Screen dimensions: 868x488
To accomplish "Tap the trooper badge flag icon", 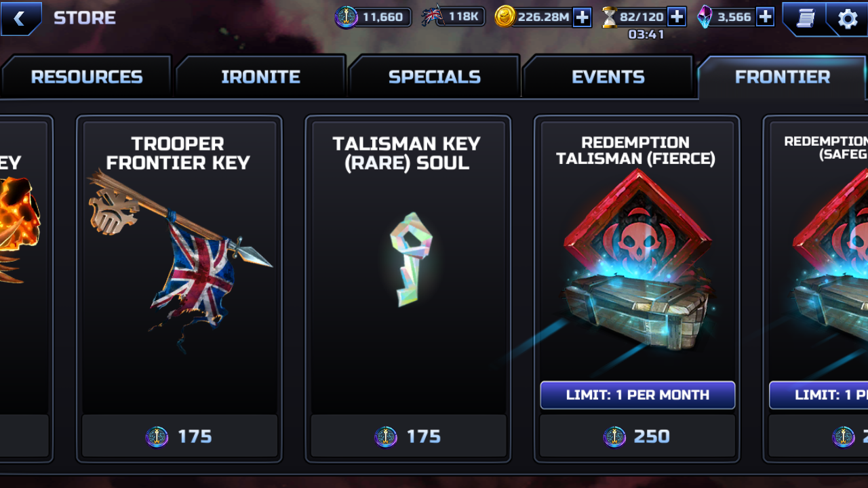I will pos(432,16).
